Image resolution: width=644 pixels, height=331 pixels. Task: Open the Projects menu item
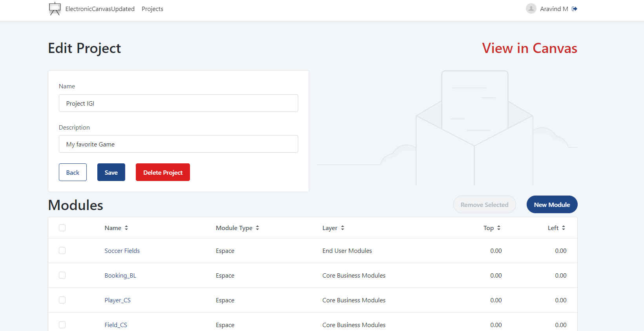click(x=152, y=9)
